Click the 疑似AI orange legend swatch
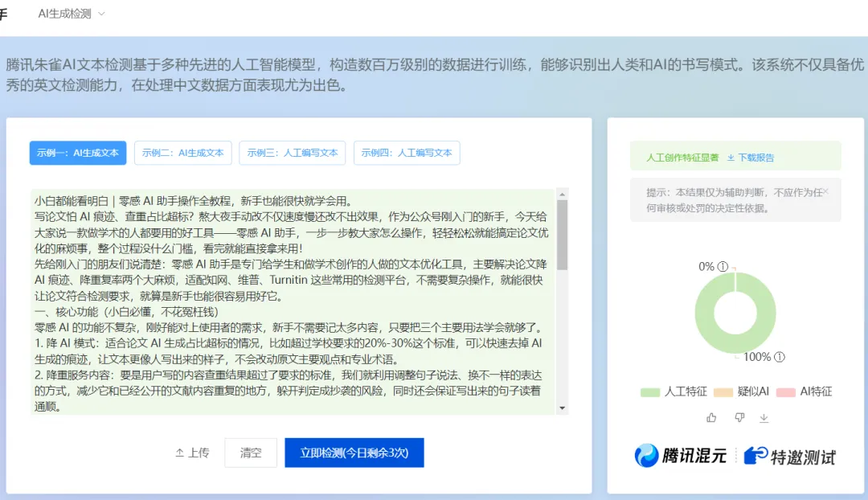This screenshot has width=868, height=500. pyautogui.click(x=723, y=392)
